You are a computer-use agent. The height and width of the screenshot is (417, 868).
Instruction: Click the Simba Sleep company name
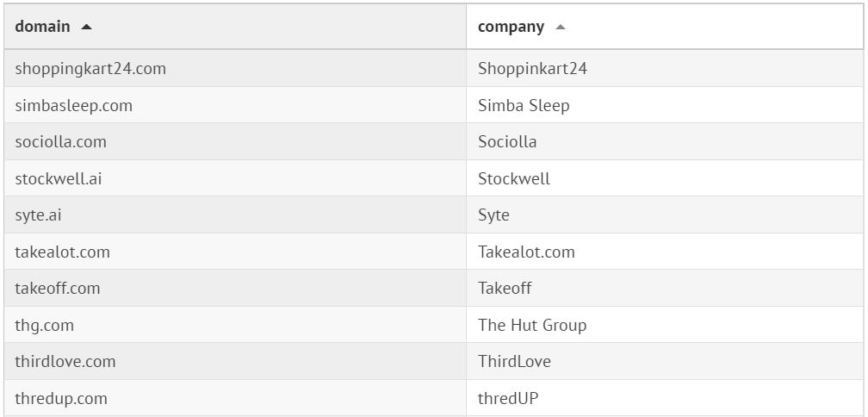click(x=524, y=105)
